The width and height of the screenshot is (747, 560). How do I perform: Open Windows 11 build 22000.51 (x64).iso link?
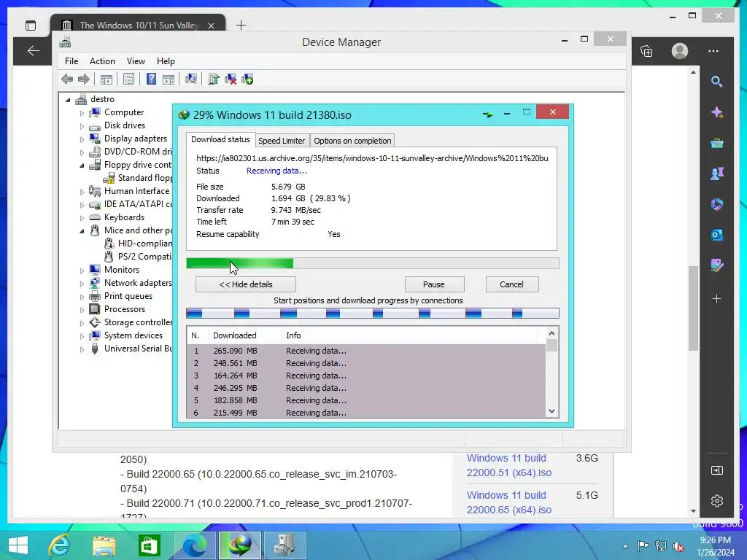(x=508, y=465)
